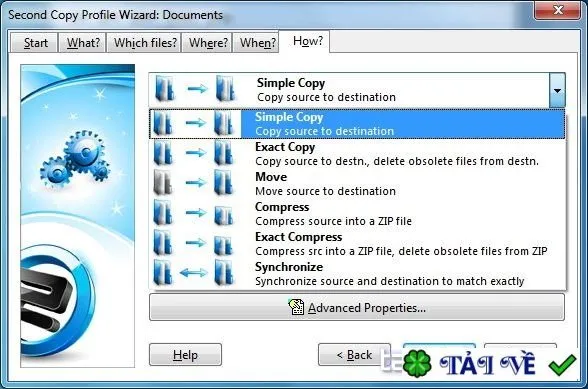Select Compress source into a ZIP file
This screenshot has width=588, height=389.
pos(357,214)
